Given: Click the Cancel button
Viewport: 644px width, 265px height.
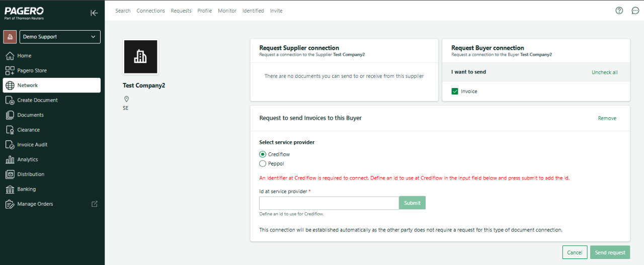Looking at the screenshot, I should 575,252.
